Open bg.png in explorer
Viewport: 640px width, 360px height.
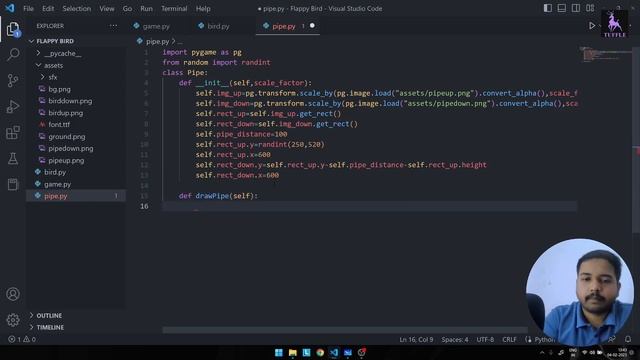coord(59,89)
